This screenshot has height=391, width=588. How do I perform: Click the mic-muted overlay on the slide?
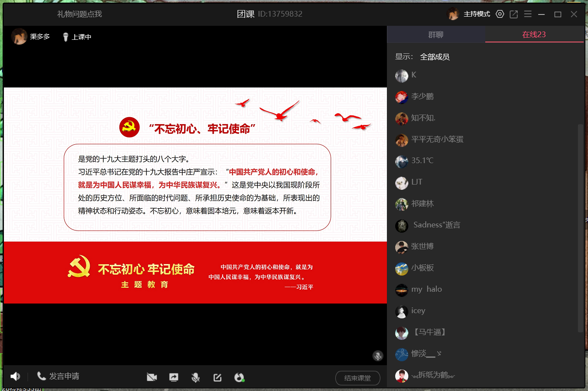[x=378, y=356]
